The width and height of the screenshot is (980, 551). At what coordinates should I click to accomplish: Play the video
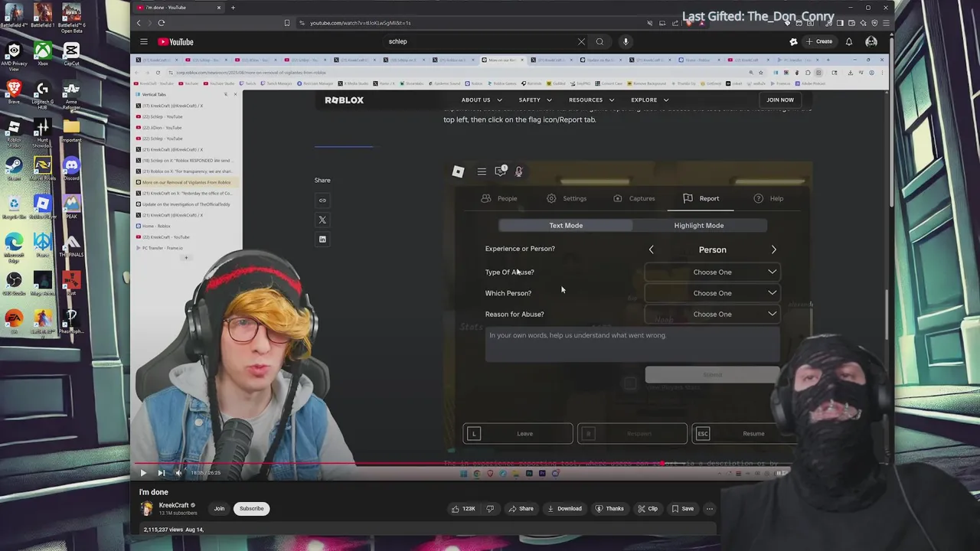pyautogui.click(x=143, y=473)
